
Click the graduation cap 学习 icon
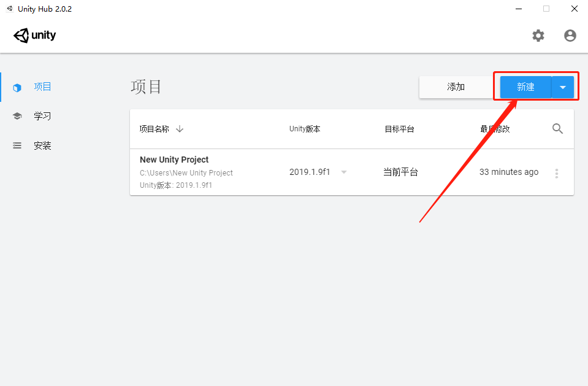[x=17, y=116]
